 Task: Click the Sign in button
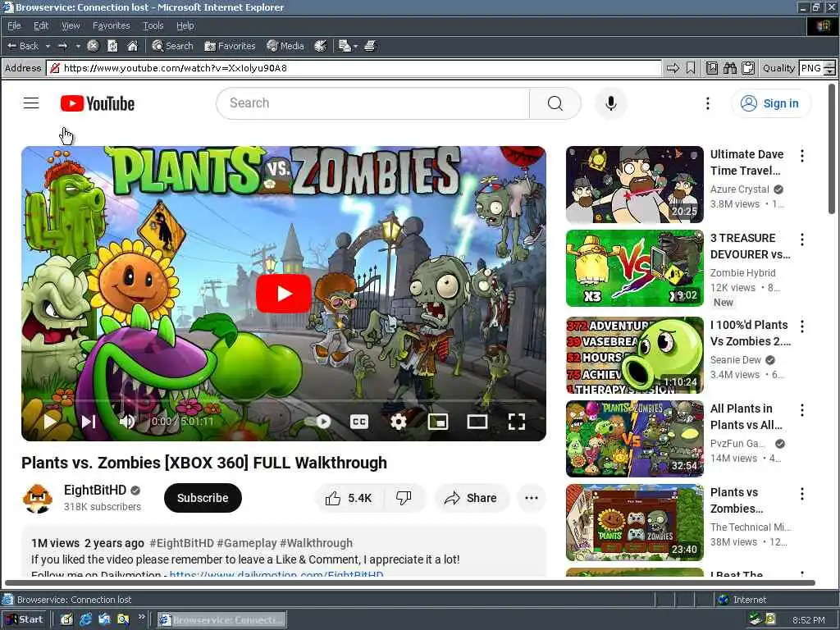tap(770, 103)
